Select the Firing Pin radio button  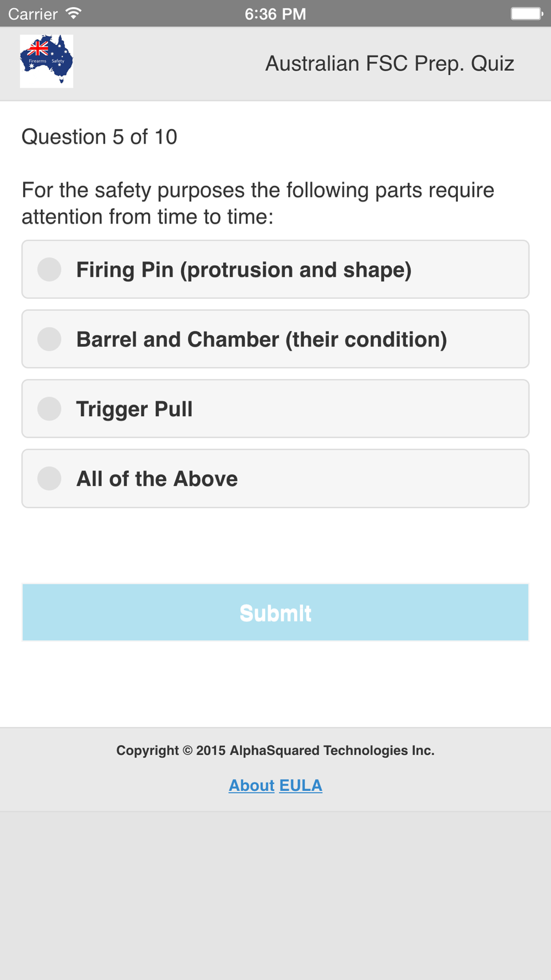pyautogui.click(x=49, y=270)
